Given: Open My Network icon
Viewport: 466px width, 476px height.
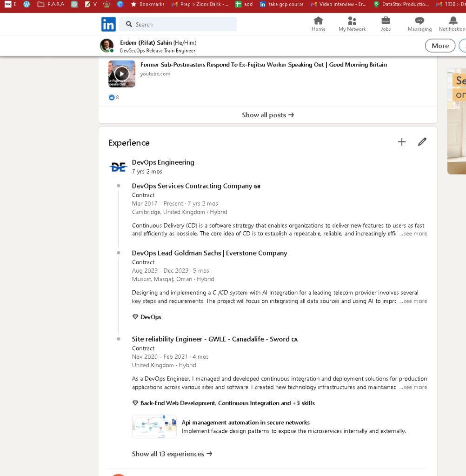Looking at the screenshot, I should click(352, 21).
